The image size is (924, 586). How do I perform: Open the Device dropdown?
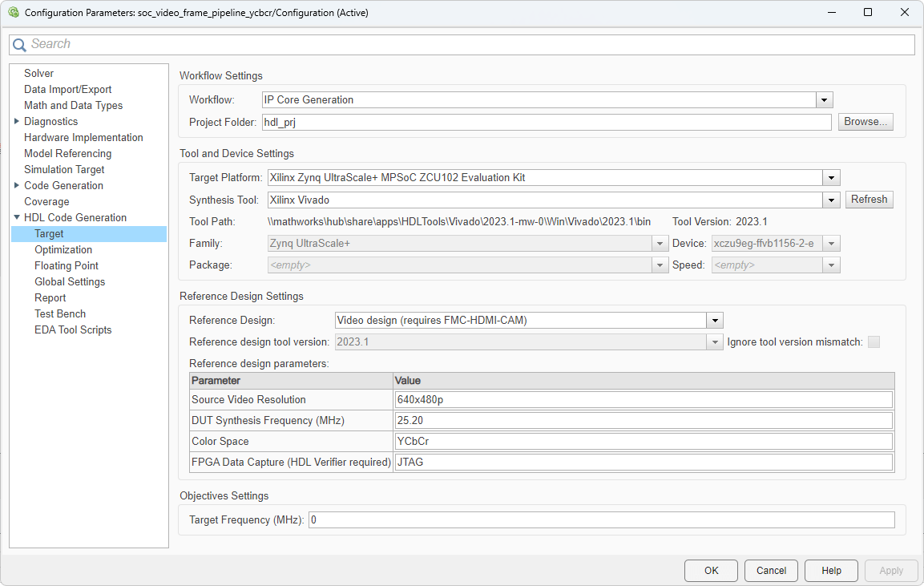pyautogui.click(x=831, y=243)
